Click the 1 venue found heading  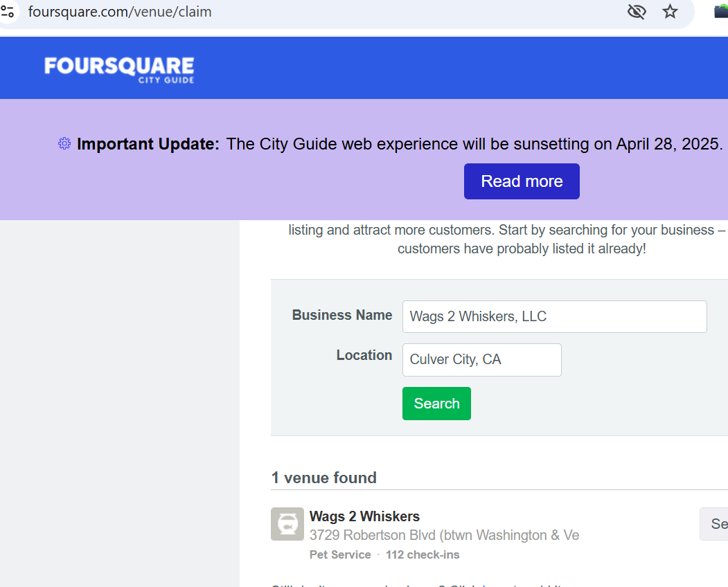click(324, 478)
